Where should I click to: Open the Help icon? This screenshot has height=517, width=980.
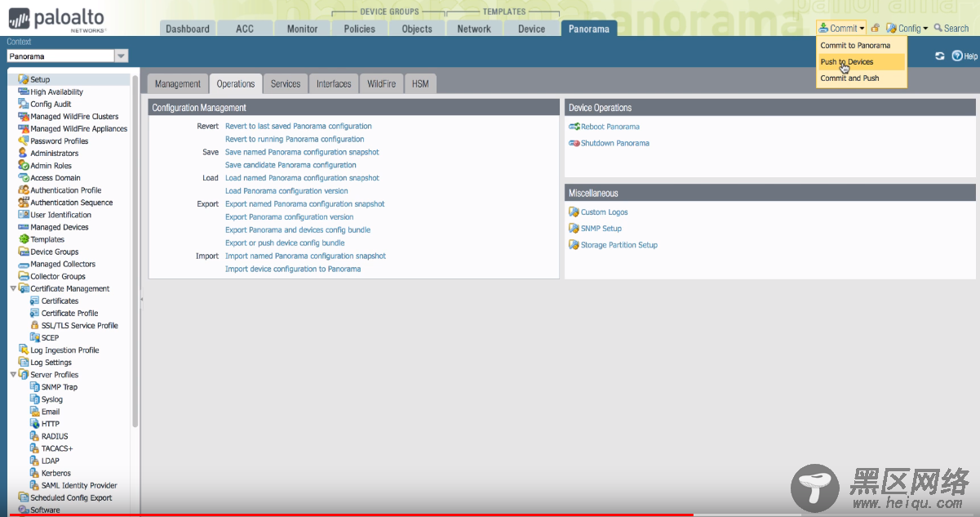[957, 56]
